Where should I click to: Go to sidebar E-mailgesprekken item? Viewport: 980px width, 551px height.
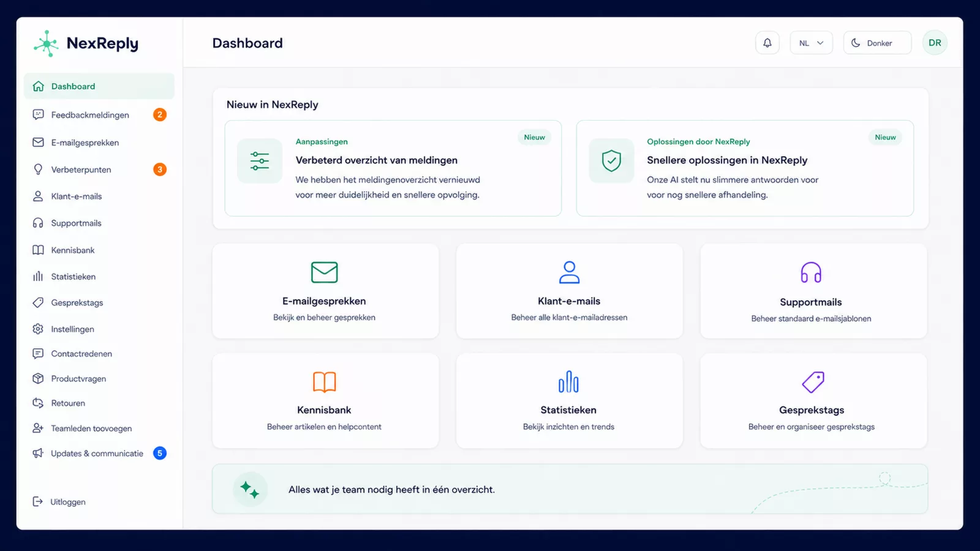(99, 143)
